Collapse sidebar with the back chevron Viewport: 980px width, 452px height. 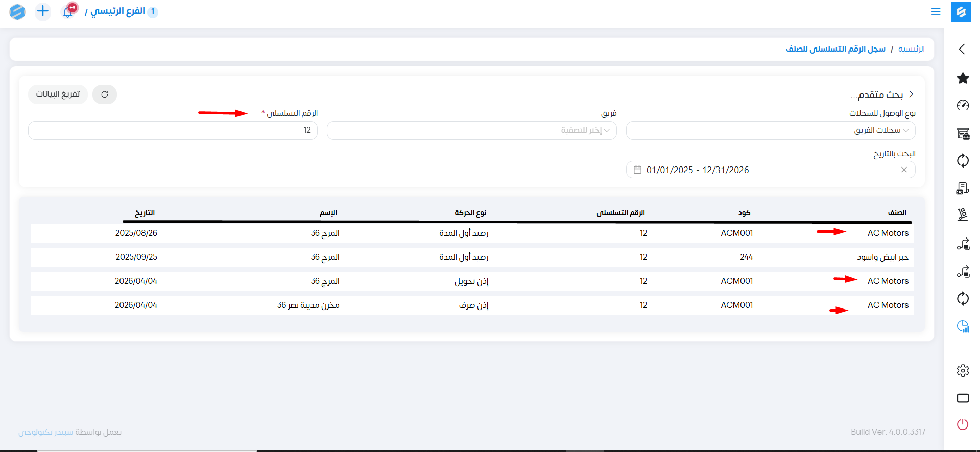pyautogui.click(x=962, y=49)
